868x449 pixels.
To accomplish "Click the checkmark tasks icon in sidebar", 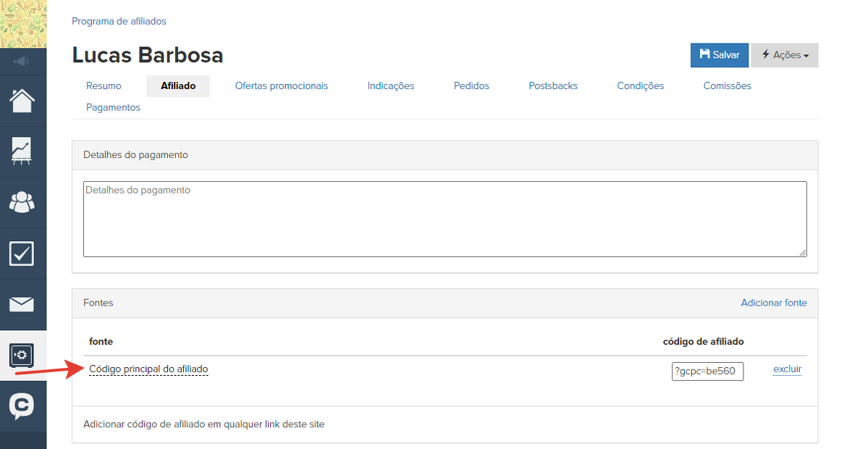I will (x=22, y=253).
